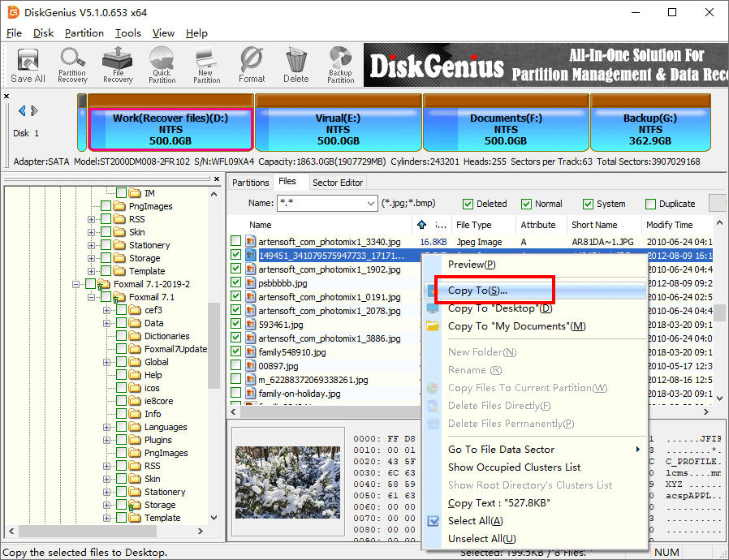Click the Quick Partition icon
The width and height of the screenshot is (729, 560).
coord(162,66)
